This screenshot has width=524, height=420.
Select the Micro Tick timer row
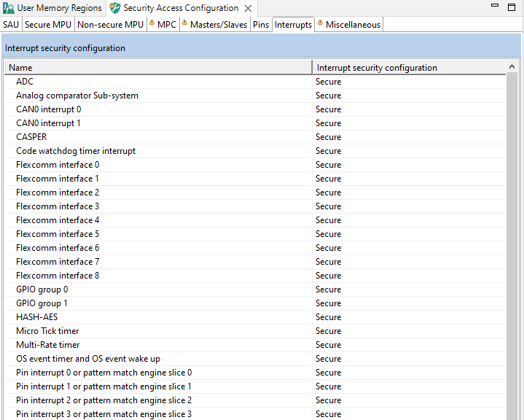[47, 331]
